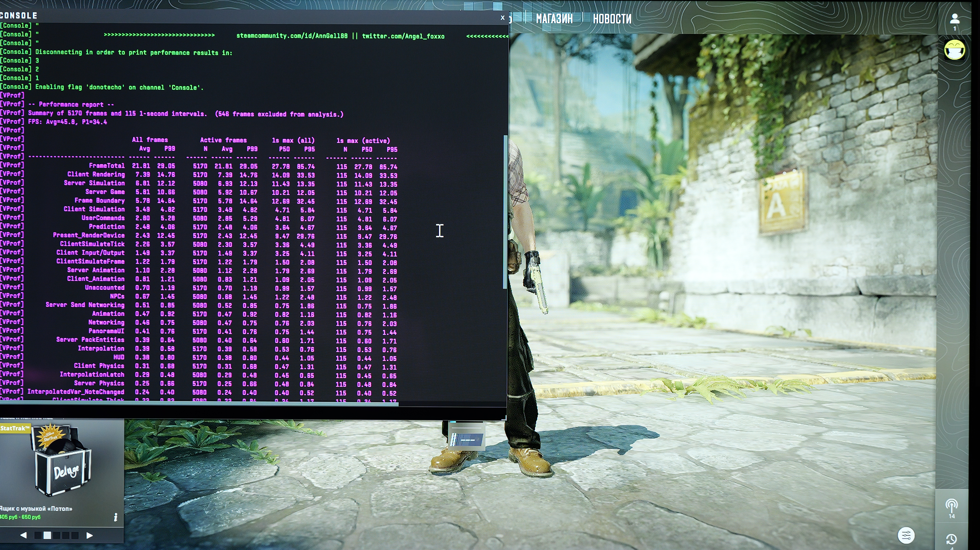Select the fifth carousel page square

[75, 535]
